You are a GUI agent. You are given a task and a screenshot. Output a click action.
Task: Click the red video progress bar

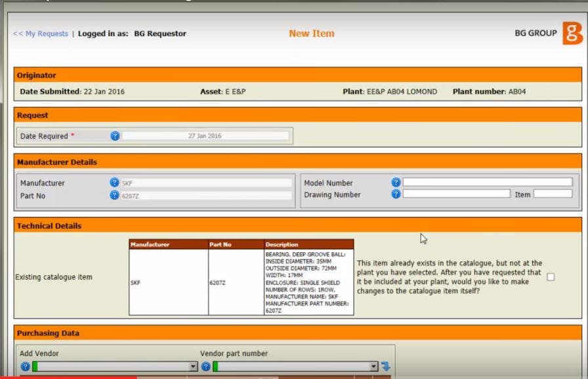(68, 377)
